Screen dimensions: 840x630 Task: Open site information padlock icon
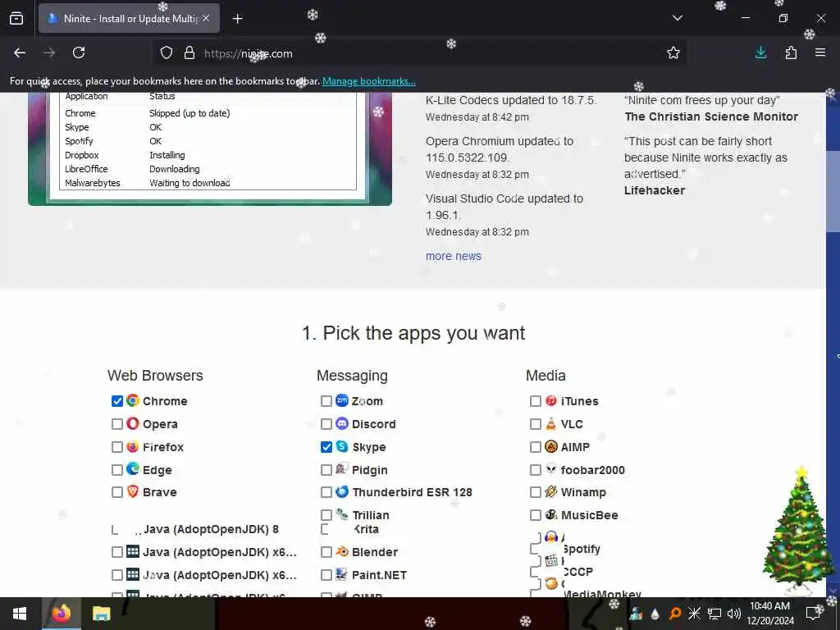click(189, 52)
